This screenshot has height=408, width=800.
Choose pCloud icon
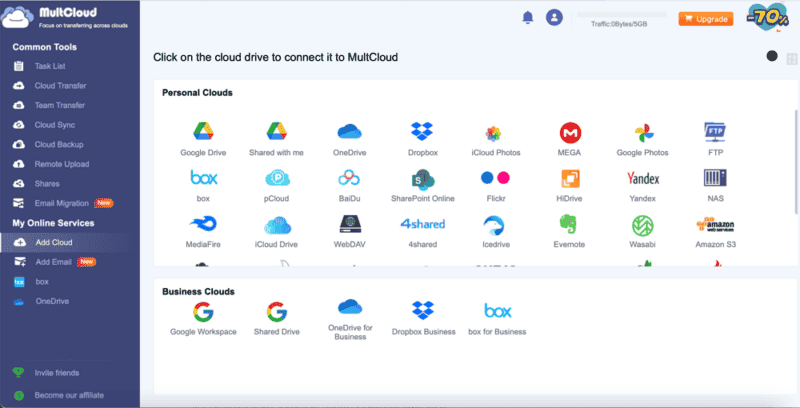pos(278,178)
